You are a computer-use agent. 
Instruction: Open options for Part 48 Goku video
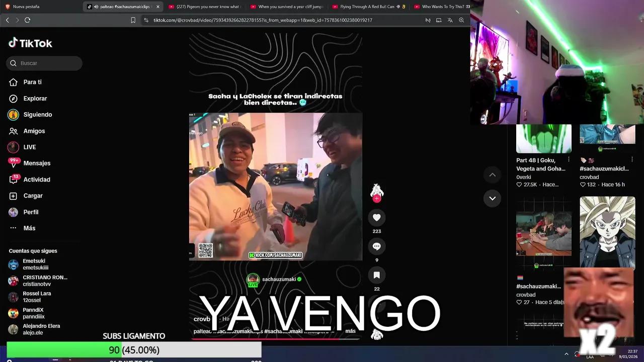tap(569, 159)
